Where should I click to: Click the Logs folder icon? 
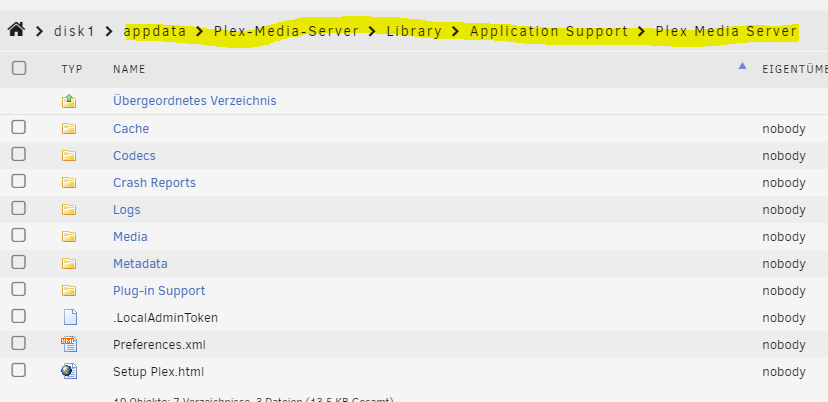coord(69,210)
